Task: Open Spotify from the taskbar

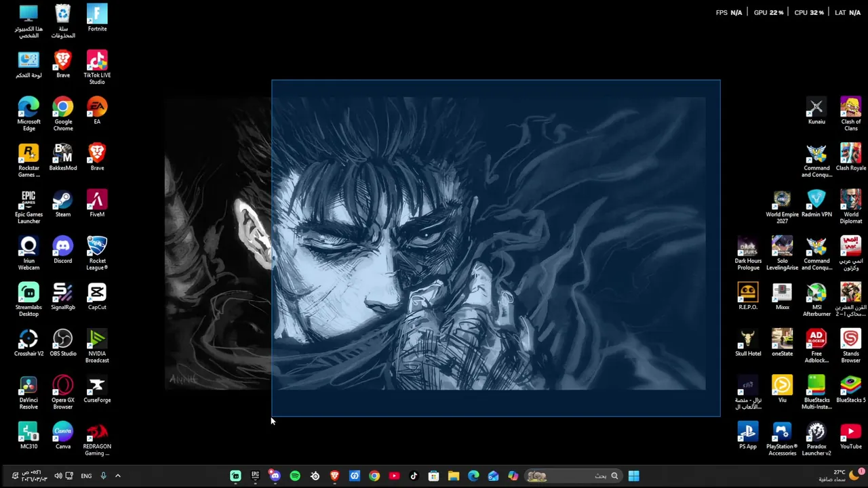Action: [295, 476]
